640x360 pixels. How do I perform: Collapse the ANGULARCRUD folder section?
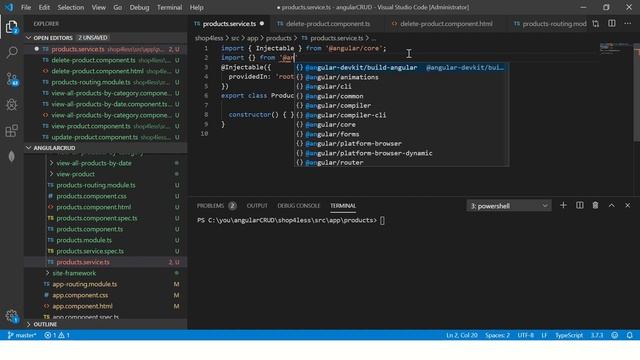tap(106, 148)
